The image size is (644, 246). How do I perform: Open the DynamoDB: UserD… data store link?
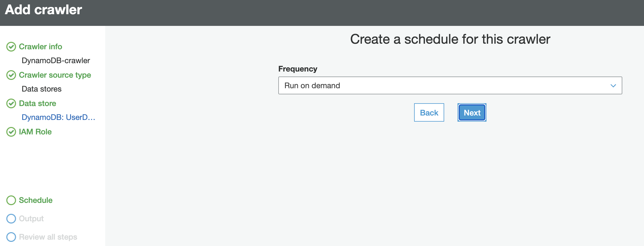(58, 117)
